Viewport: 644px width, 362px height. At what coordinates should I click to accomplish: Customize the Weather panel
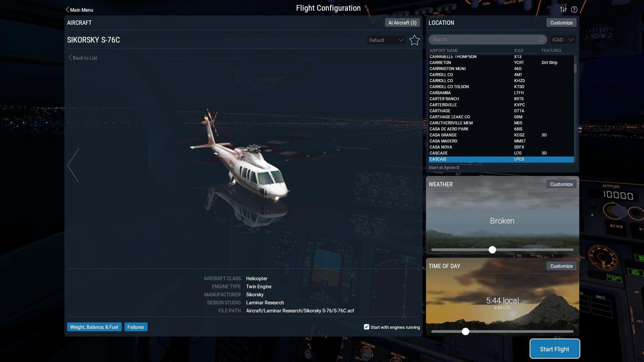pyautogui.click(x=561, y=184)
